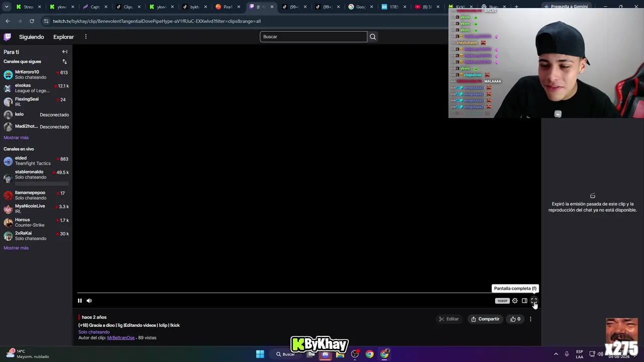The width and height of the screenshot is (644, 362).
Task: Click the Editar clip button
Action: click(449, 319)
